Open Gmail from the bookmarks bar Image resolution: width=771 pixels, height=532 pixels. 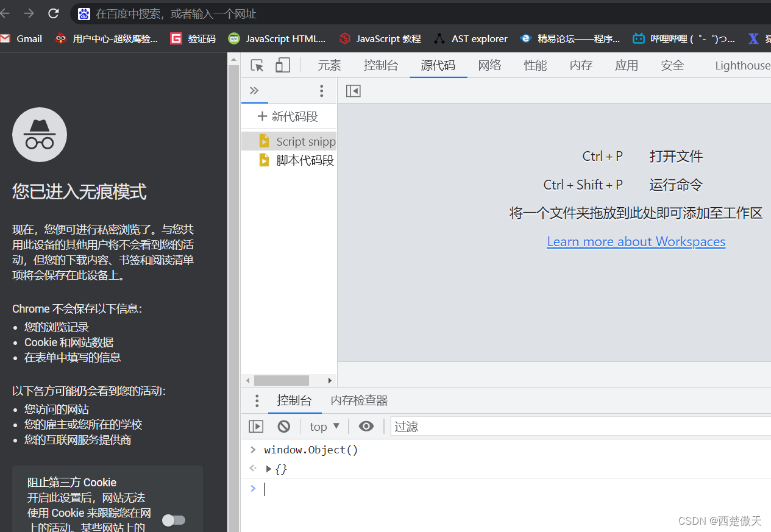pyautogui.click(x=21, y=38)
